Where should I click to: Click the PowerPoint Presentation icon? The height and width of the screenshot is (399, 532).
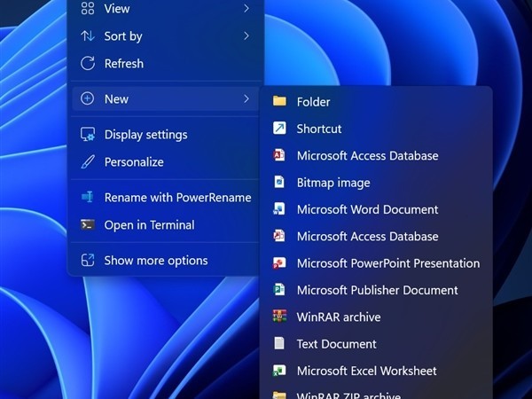(279, 263)
